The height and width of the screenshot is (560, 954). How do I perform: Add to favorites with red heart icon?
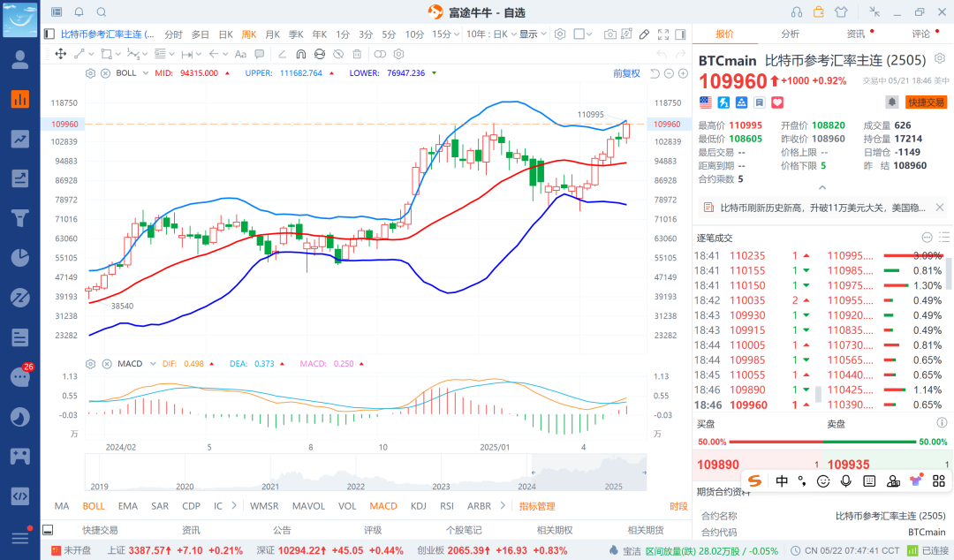tap(777, 102)
